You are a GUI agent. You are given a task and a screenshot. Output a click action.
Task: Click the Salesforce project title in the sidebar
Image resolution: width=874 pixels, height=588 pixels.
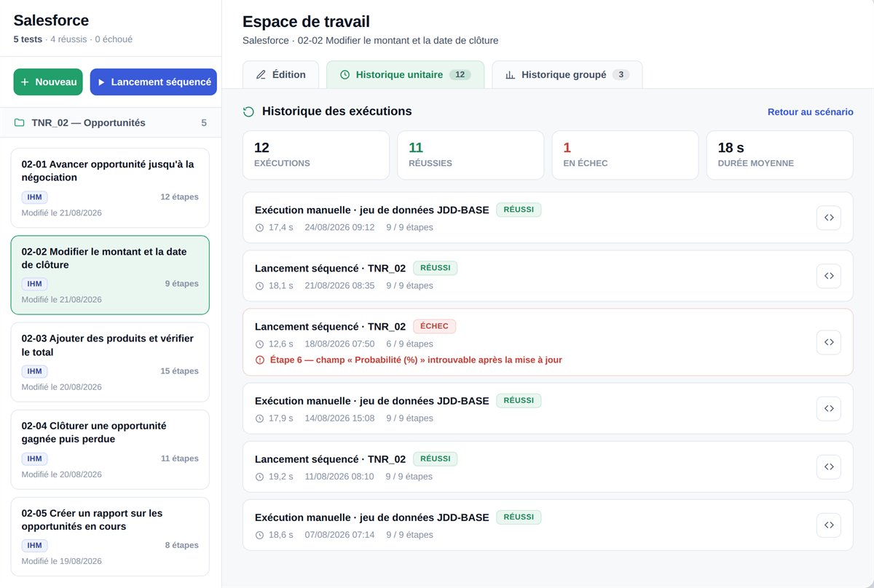pyautogui.click(x=51, y=20)
